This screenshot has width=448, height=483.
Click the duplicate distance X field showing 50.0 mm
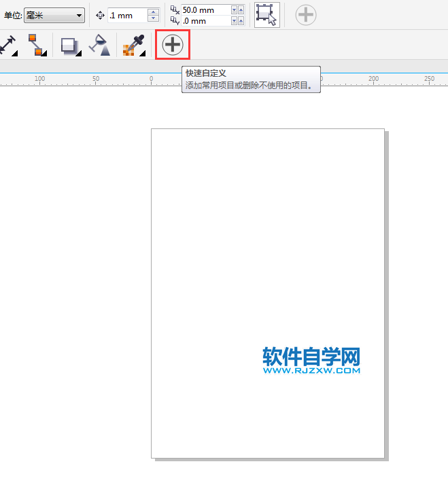[205, 10]
